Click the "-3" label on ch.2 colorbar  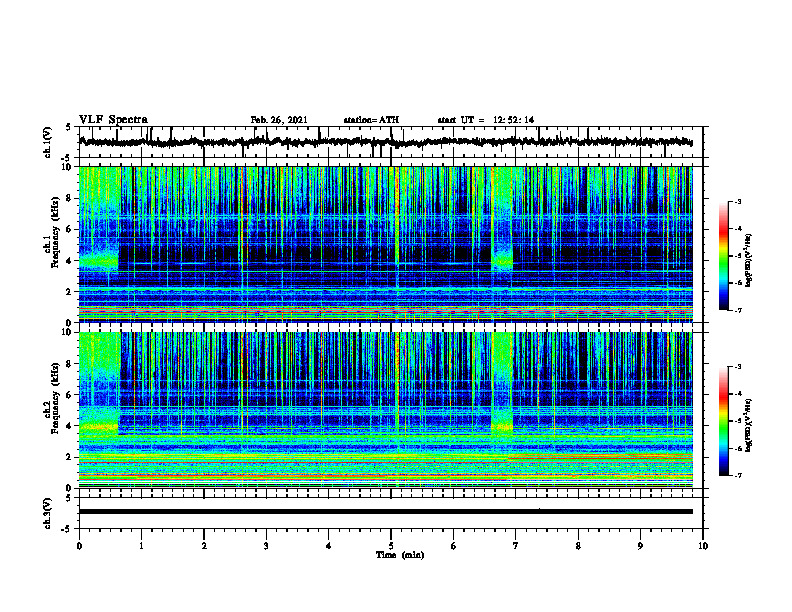[738, 367]
